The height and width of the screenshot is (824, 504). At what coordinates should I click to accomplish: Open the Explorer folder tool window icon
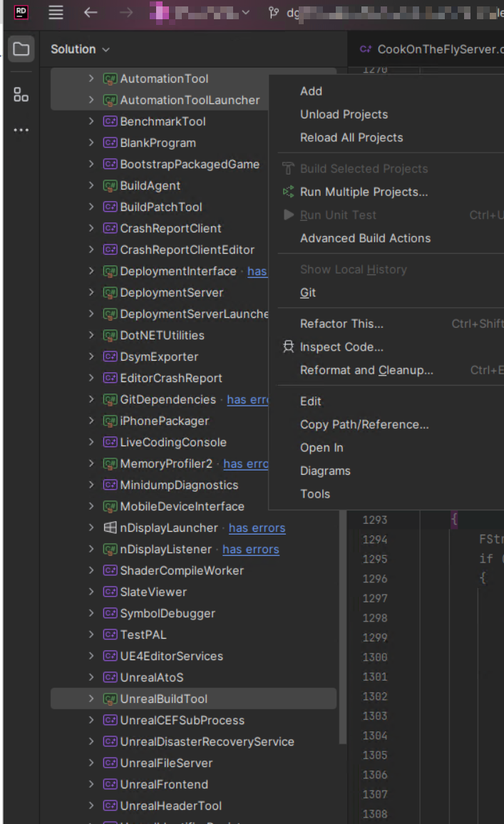coord(21,49)
